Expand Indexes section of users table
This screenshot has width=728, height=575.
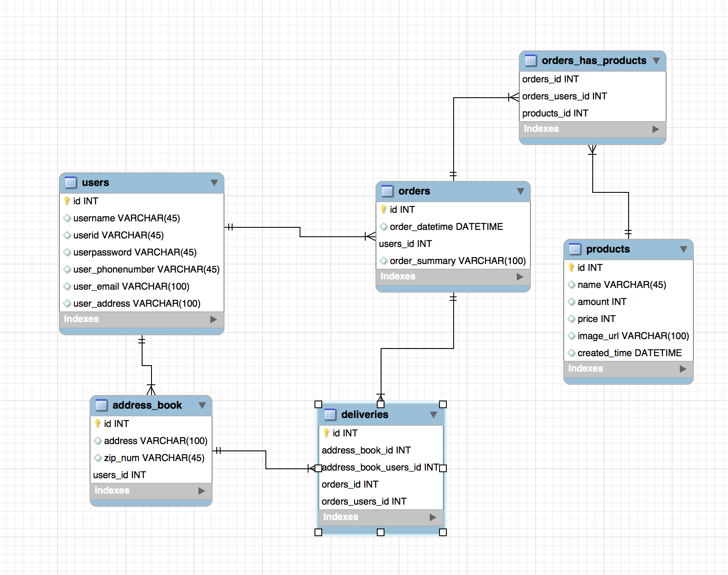point(213,319)
